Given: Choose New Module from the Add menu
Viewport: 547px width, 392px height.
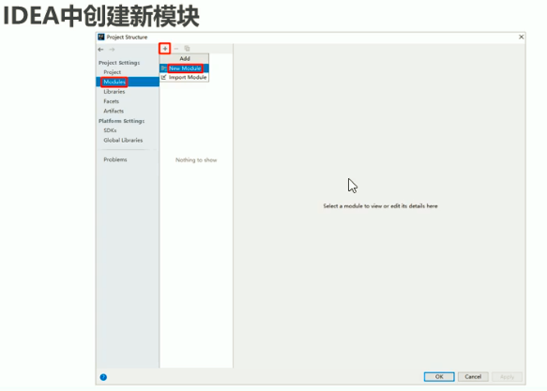Looking at the screenshot, I should 185,68.
